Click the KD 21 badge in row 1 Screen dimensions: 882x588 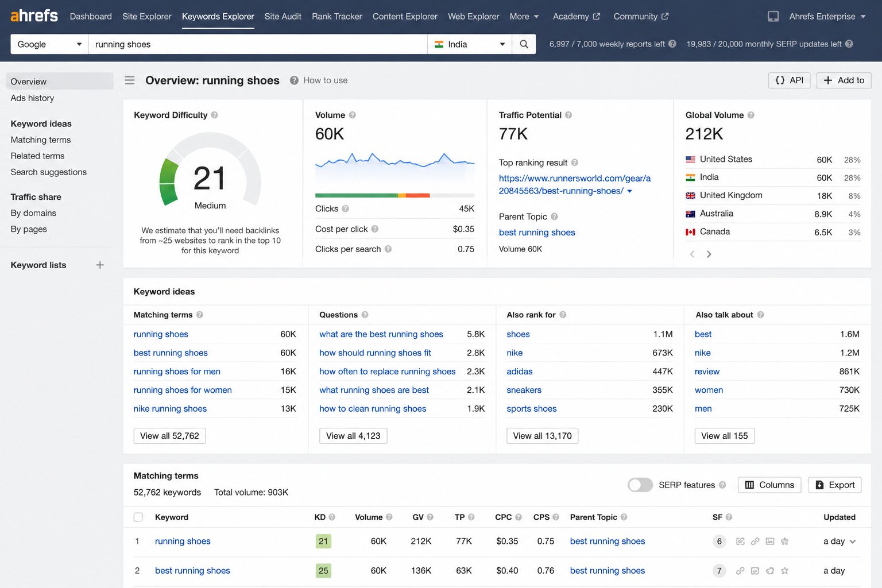click(323, 541)
